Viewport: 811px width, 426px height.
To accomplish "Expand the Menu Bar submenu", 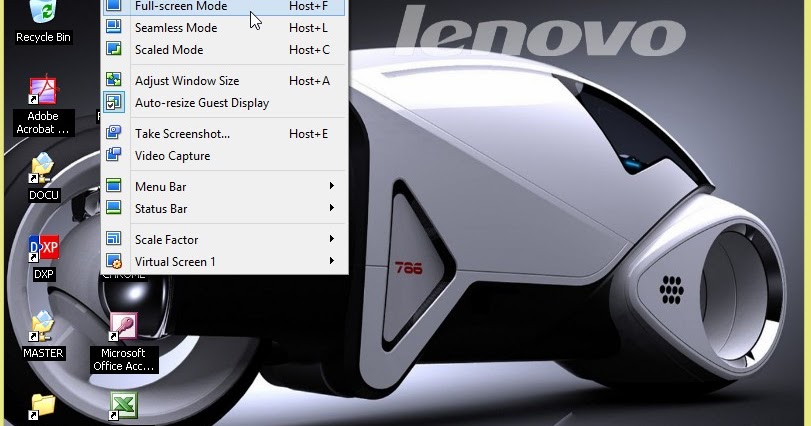I will pyautogui.click(x=223, y=187).
